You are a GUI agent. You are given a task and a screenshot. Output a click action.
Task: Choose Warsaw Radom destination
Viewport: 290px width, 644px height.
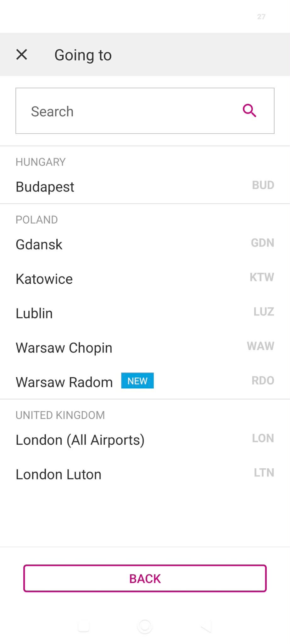pos(145,382)
